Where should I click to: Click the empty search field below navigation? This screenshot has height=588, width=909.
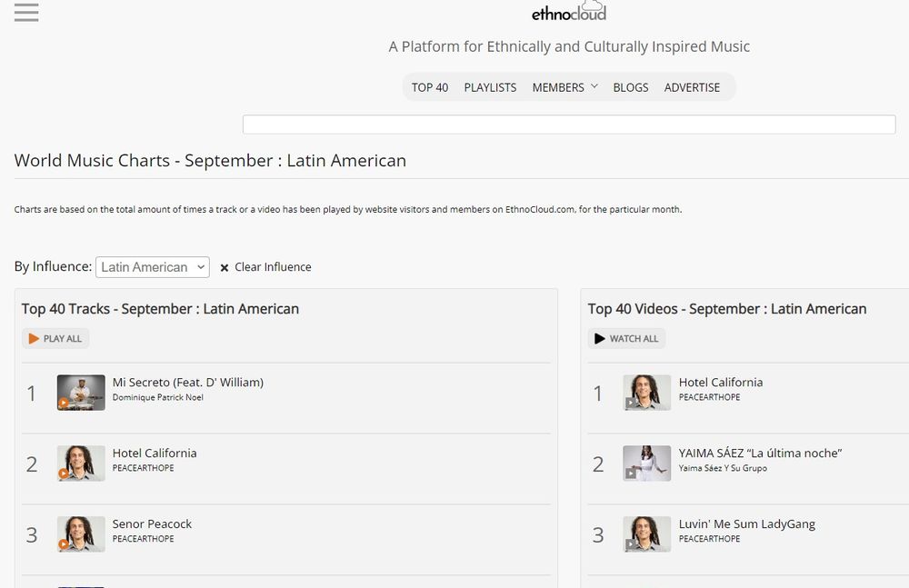569,125
